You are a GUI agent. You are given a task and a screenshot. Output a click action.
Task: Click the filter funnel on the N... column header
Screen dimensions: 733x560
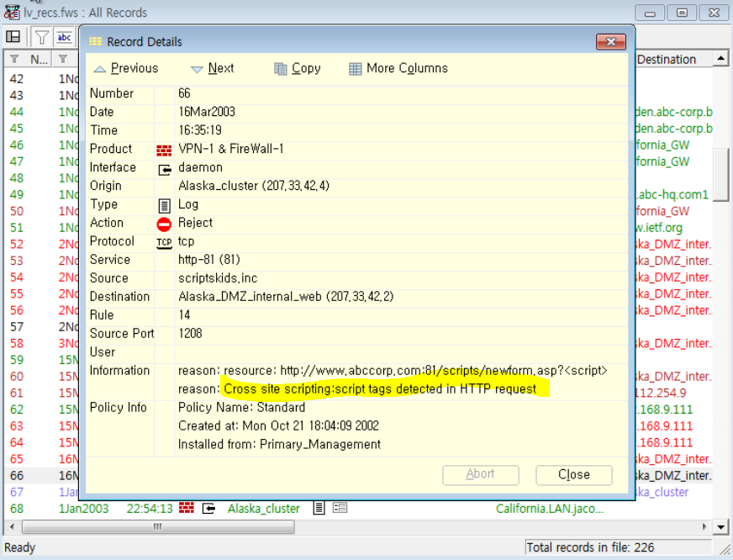pos(15,59)
